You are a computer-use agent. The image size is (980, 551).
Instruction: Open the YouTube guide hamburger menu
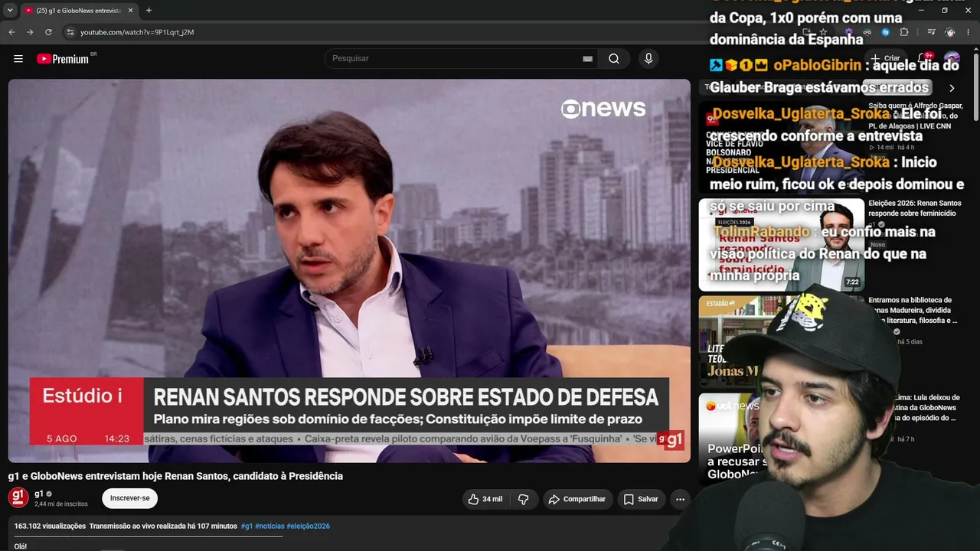(x=18, y=59)
